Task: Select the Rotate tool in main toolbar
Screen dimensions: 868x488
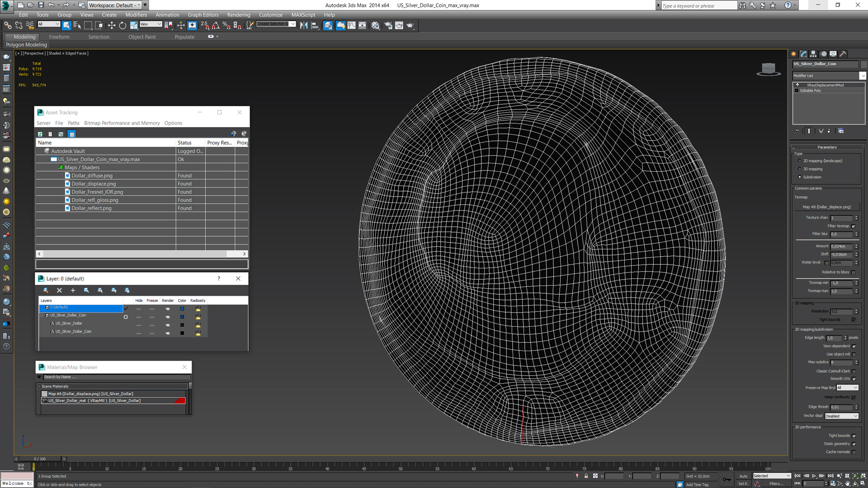Action: [x=123, y=25]
